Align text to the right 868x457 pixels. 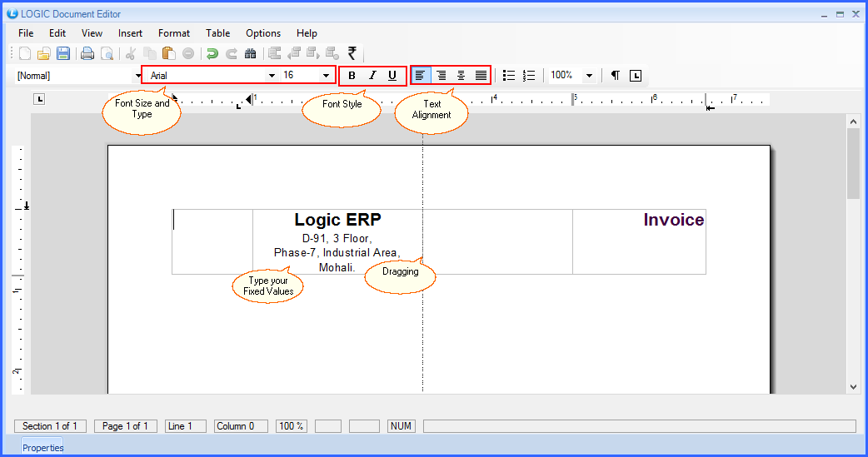(x=441, y=75)
